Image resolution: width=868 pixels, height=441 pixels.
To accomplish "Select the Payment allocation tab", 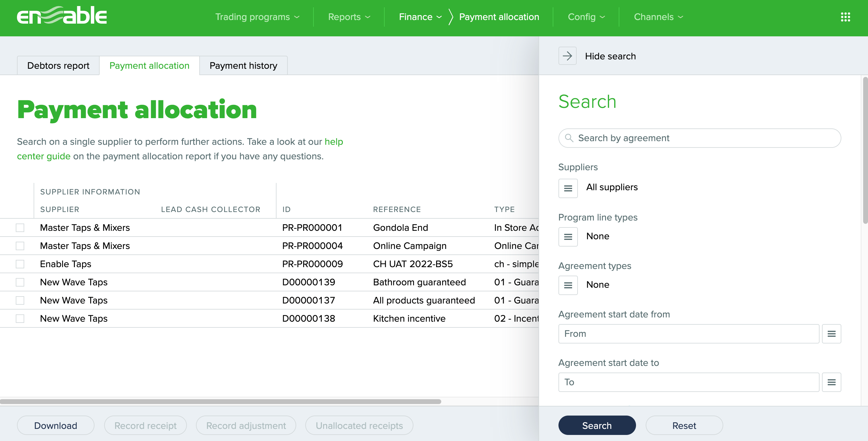I will (x=149, y=66).
